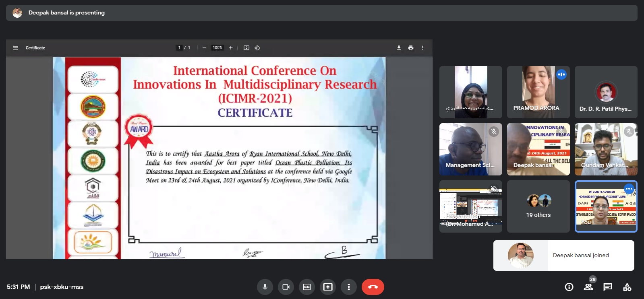Open the 19 others participants tile
This screenshot has height=299, width=644.
coord(538,206)
